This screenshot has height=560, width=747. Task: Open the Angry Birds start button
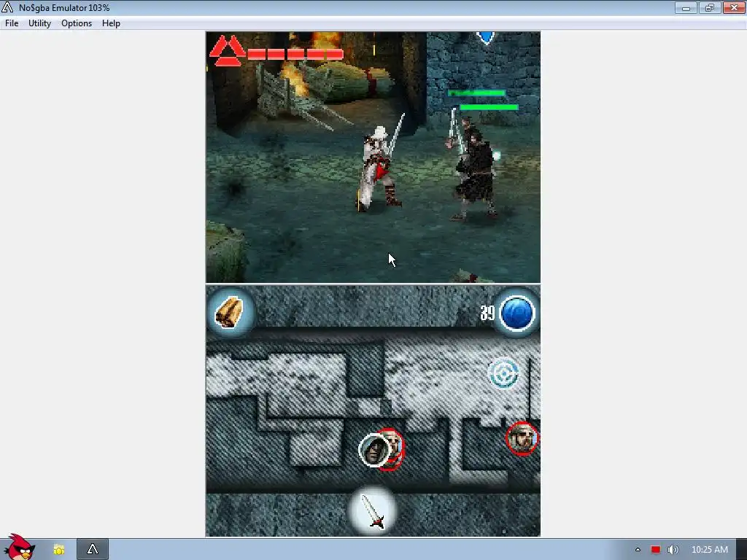coord(19,548)
